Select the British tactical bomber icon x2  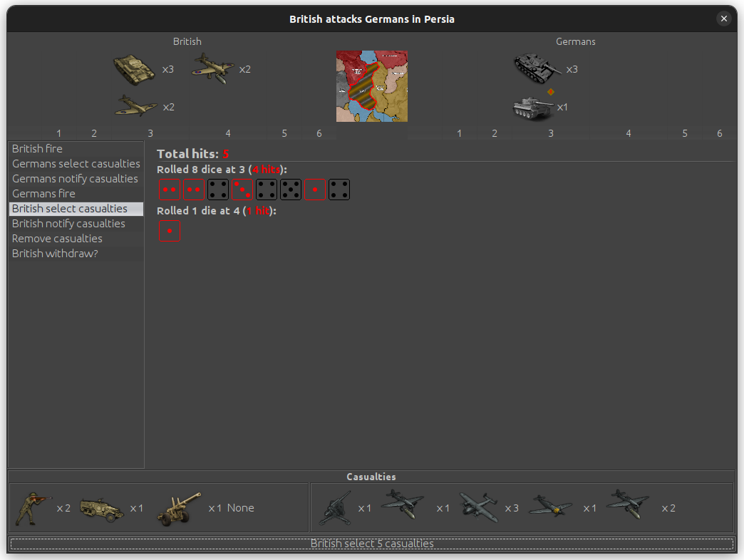click(212, 68)
